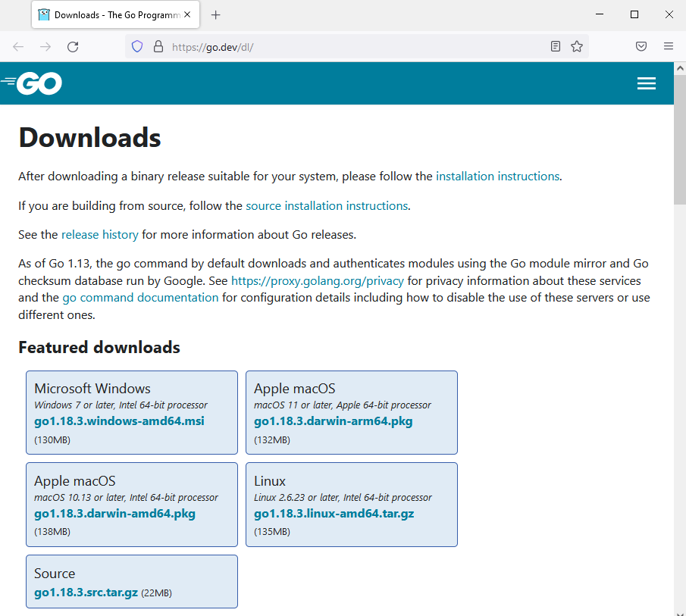Screen dimensions: 686x616
Task: Close the Firefox window
Action: (x=669, y=14)
